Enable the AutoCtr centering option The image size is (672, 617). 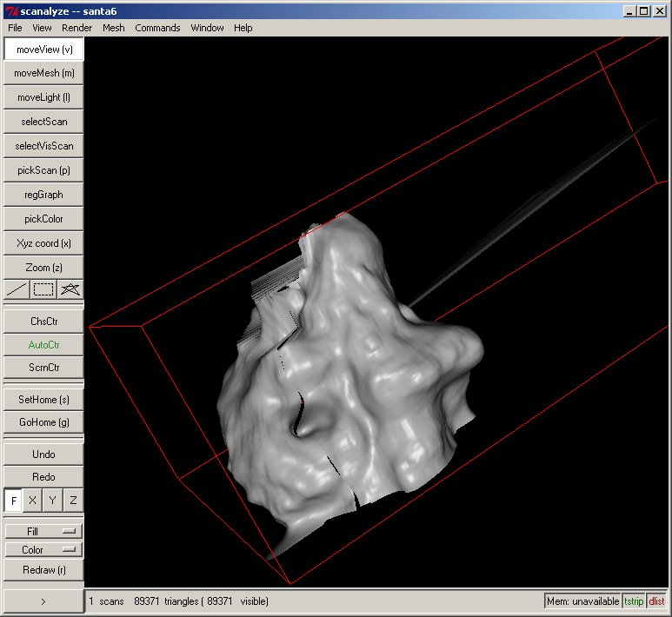43,345
